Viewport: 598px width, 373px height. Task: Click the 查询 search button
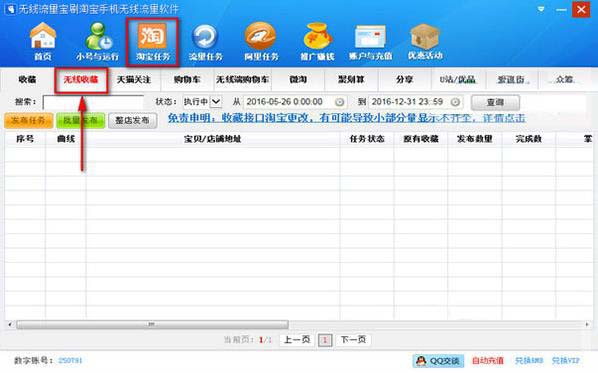(495, 102)
